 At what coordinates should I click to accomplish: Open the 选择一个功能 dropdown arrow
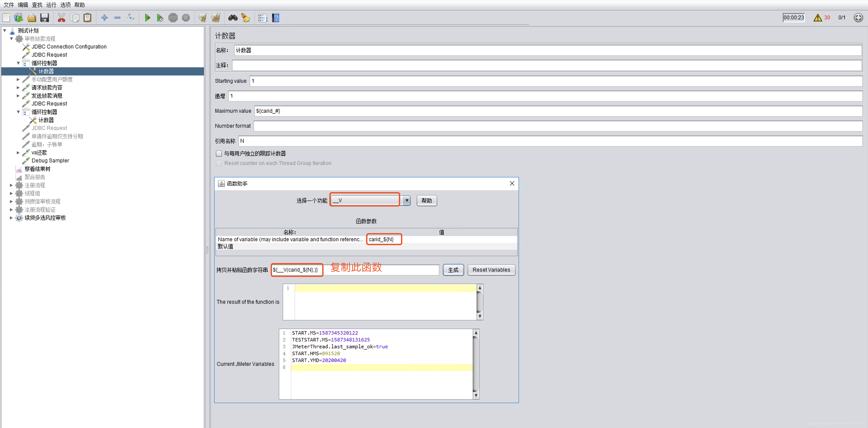tap(407, 201)
